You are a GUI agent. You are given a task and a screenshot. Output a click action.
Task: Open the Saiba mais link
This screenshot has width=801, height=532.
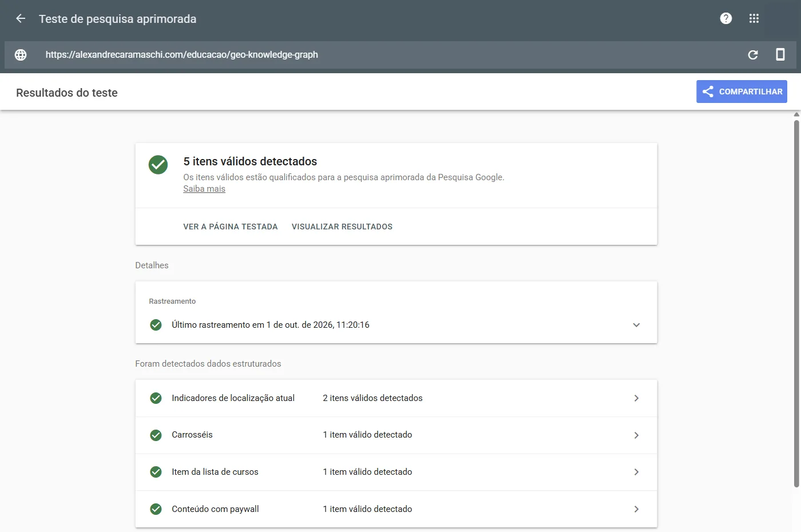[204, 189]
